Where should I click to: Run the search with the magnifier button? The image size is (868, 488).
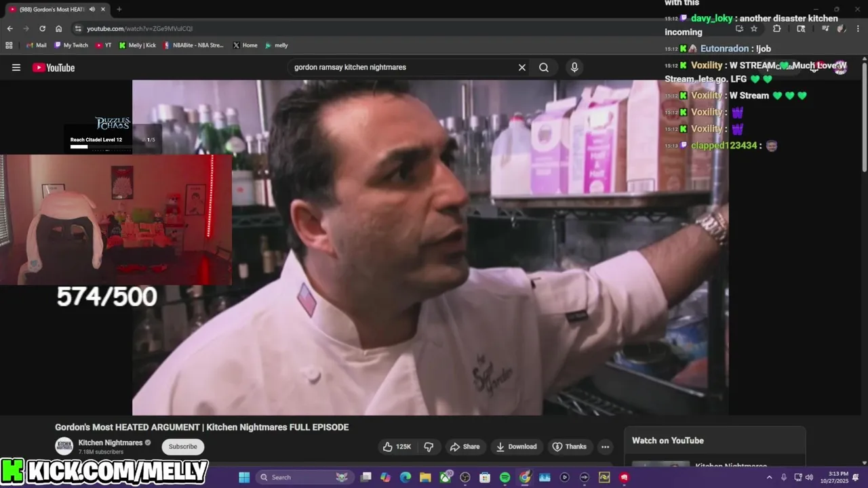click(544, 67)
